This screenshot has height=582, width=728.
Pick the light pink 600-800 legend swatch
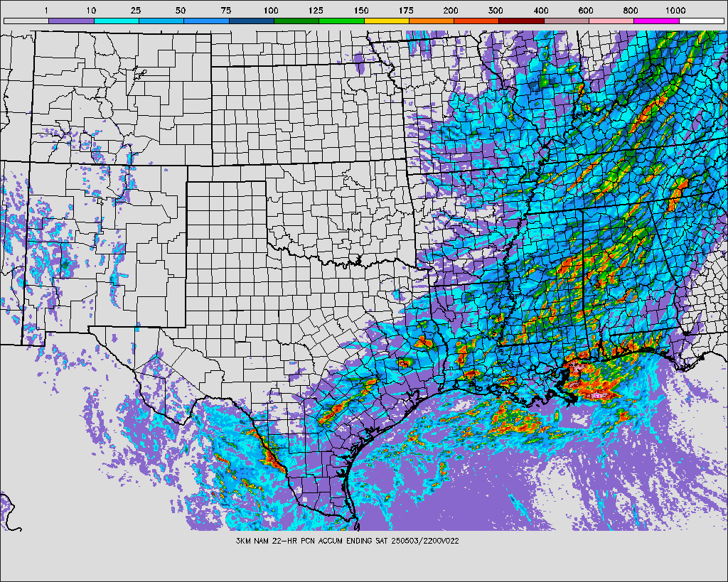tap(612, 21)
